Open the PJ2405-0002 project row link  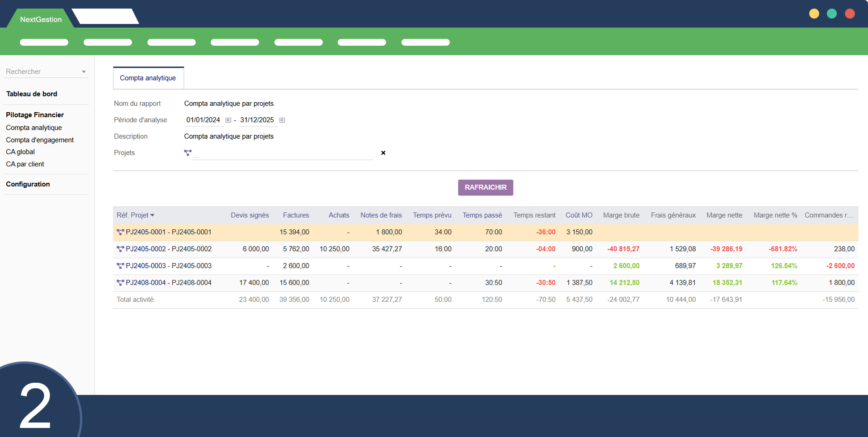coord(169,249)
